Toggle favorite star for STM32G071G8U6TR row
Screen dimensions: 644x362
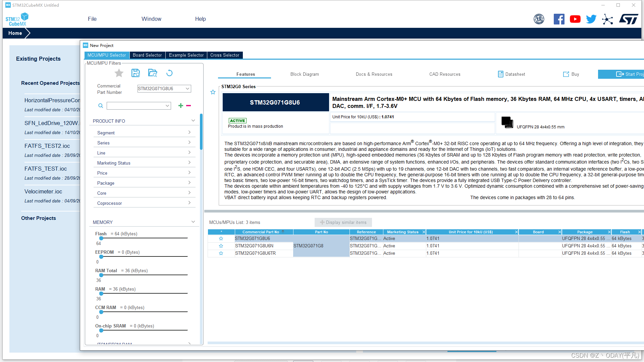[221, 253]
